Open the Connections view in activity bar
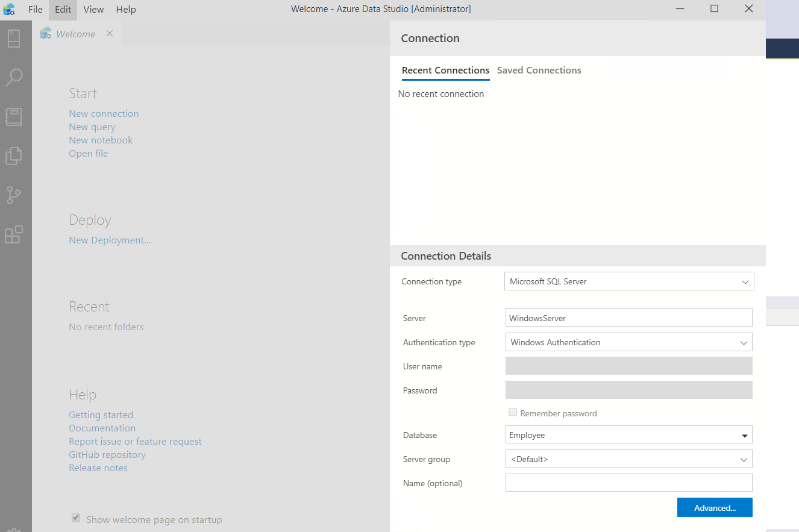The width and height of the screenshot is (799, 532). click(14, 38)
